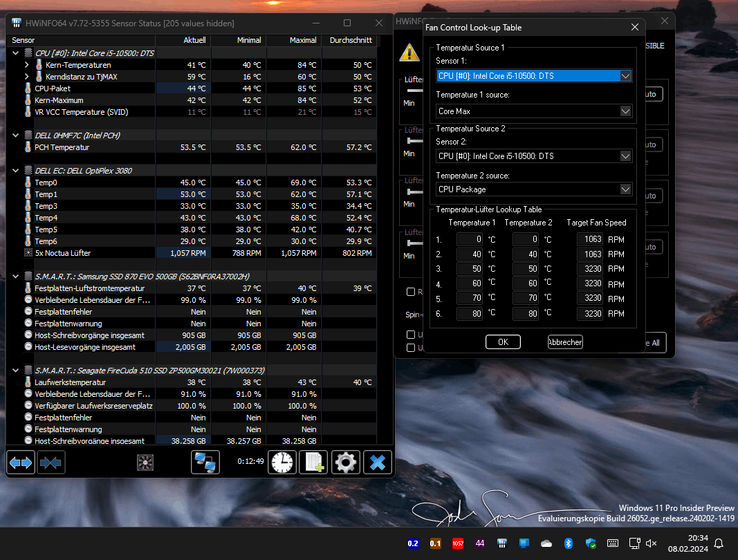Click the blue X close sensors icon
738x560 pixels.
(x=378, y=462)
